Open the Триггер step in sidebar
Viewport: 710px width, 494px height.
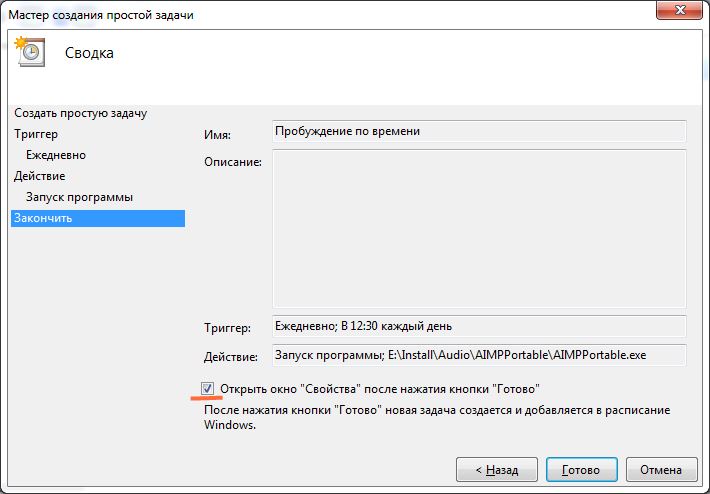tap(36, 134)
